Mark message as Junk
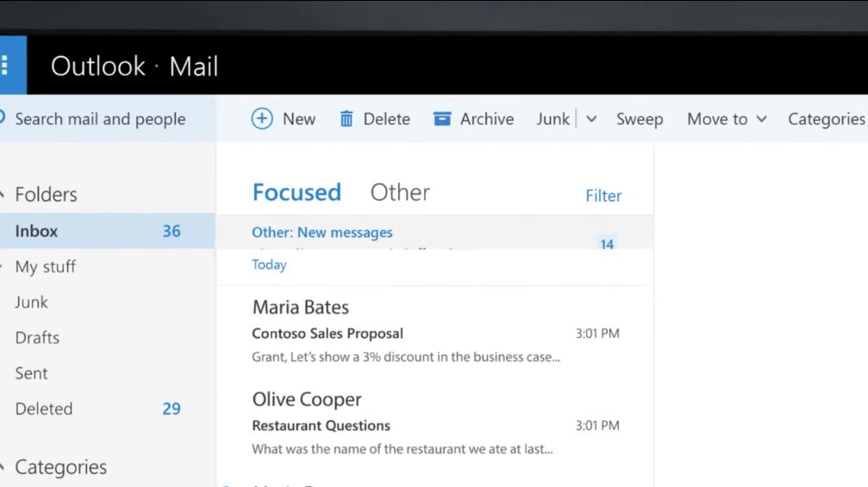The height and width of the screenshot is (487, 868). (x=553, y=119)
